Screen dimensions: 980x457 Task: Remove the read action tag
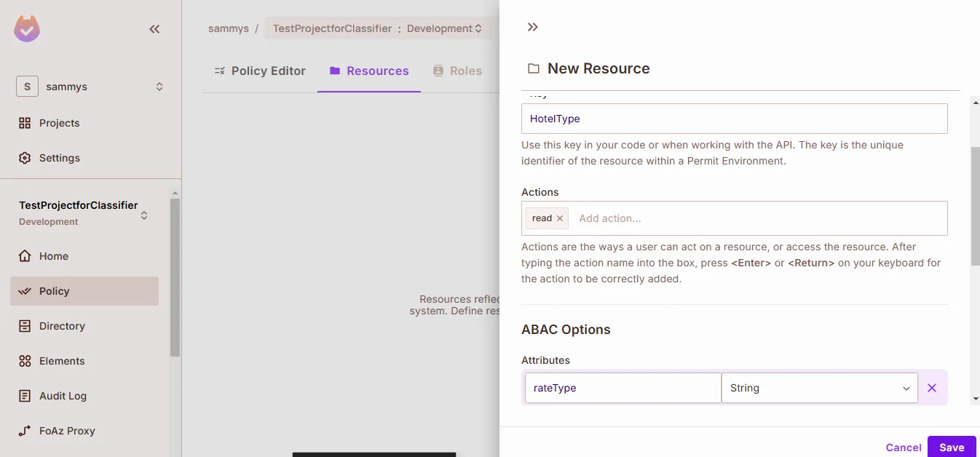pos(560,218)
